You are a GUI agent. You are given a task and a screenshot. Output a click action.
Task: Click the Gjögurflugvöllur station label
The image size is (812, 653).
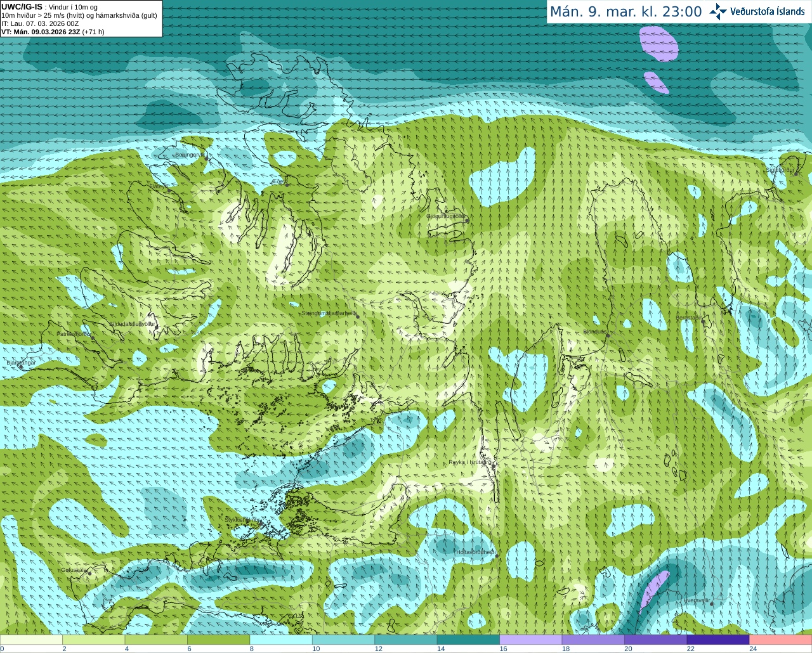pyautogui.click(x=446, y=216)
